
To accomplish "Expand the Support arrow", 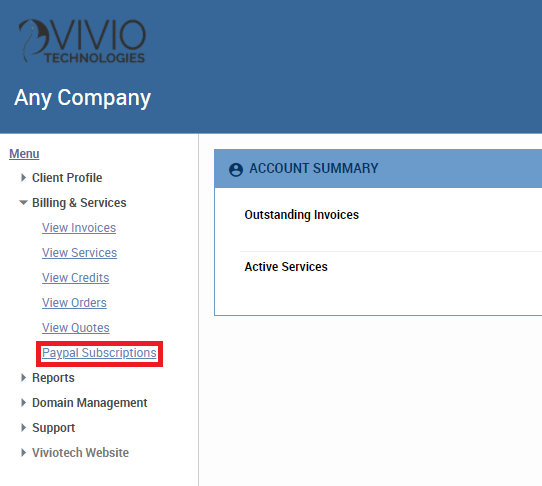I will pyautogui.click(x=23, y=428).
